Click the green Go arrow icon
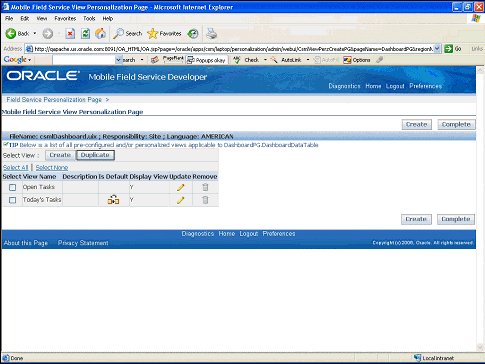The image size is (485, 364). (x=449, y=49)
